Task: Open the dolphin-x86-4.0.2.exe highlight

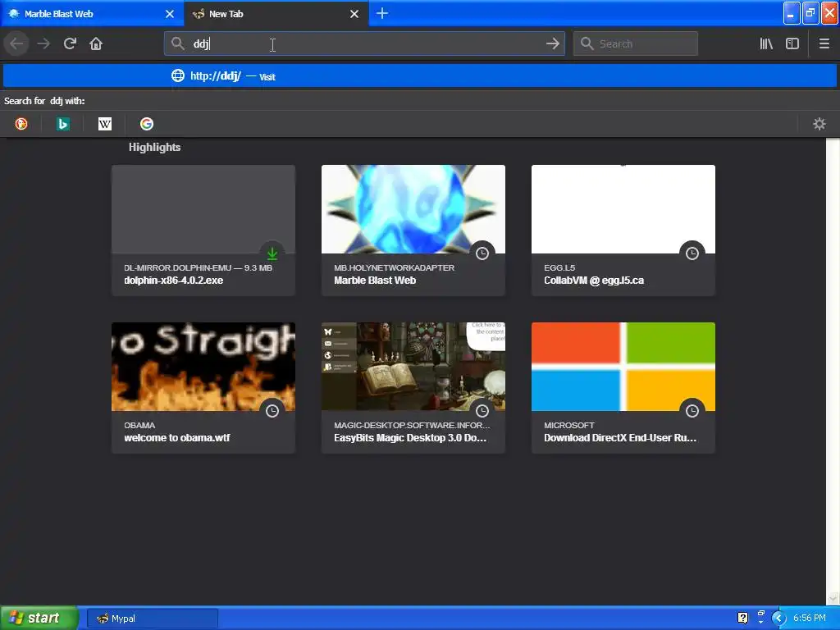Action: [203, 230]
